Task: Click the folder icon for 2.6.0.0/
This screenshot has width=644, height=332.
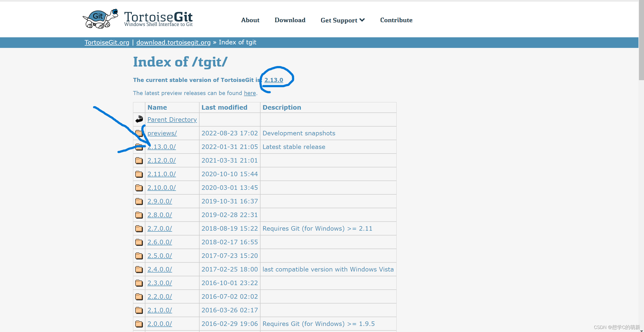Action: [139, 242]
